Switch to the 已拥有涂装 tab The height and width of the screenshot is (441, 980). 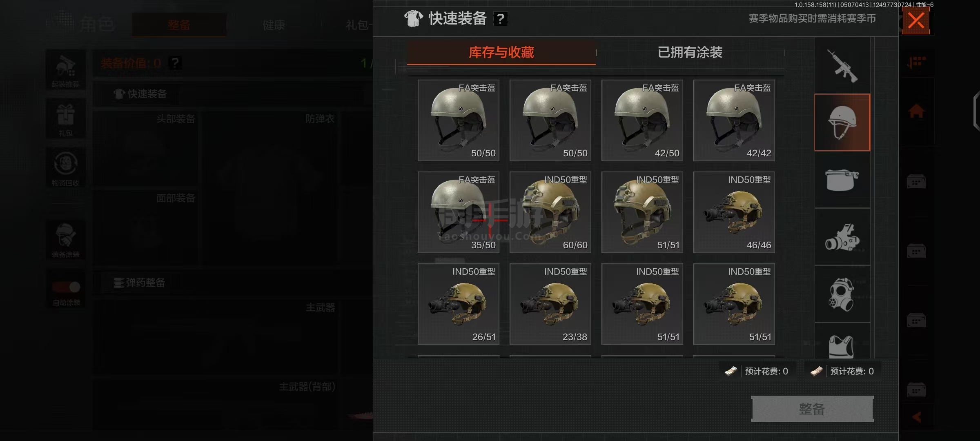[x=690, y=52]
